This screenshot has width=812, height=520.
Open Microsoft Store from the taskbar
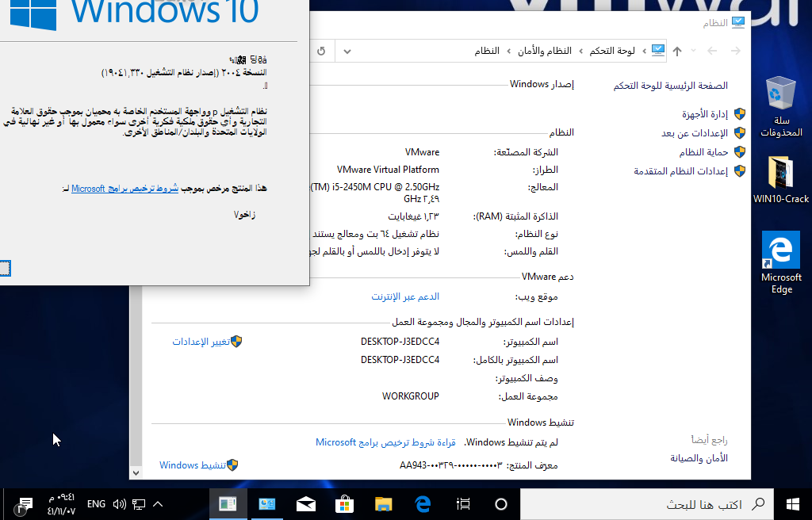click(344, 504)
